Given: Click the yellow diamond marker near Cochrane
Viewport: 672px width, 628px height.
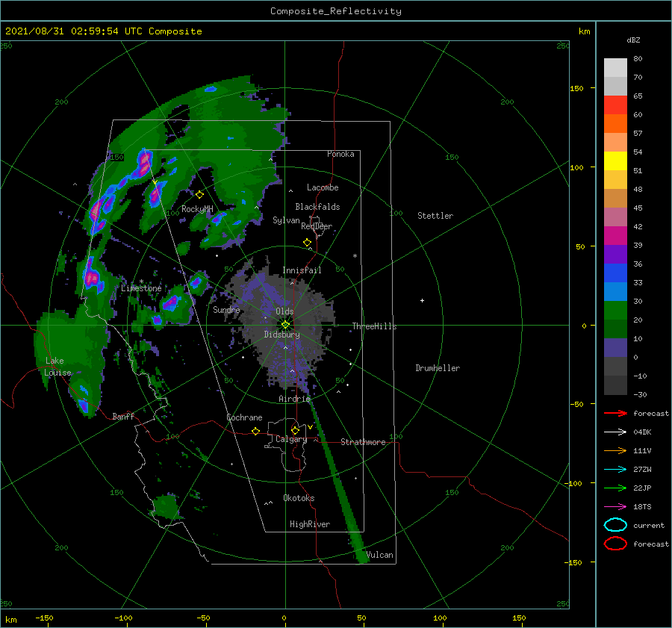Looking at the screenshot, I should 255,431.
